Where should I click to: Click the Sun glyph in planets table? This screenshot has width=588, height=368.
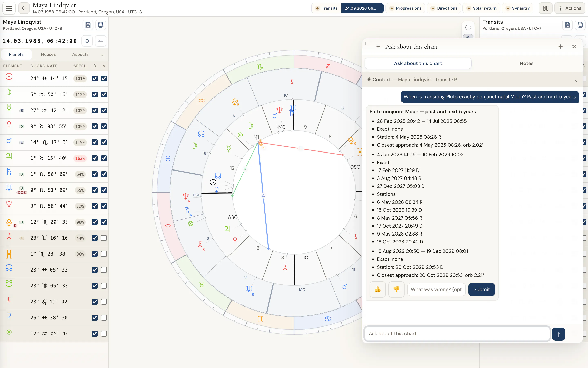tap(9, 77)
